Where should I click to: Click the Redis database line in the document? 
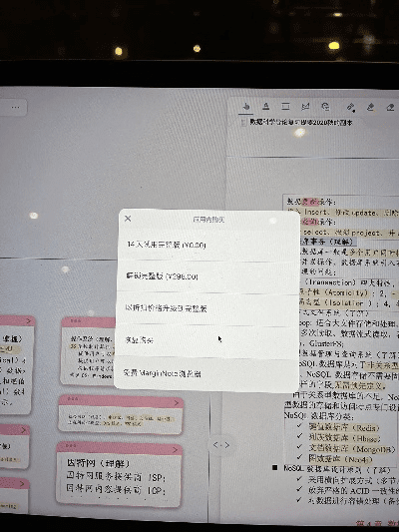point(344,427)
